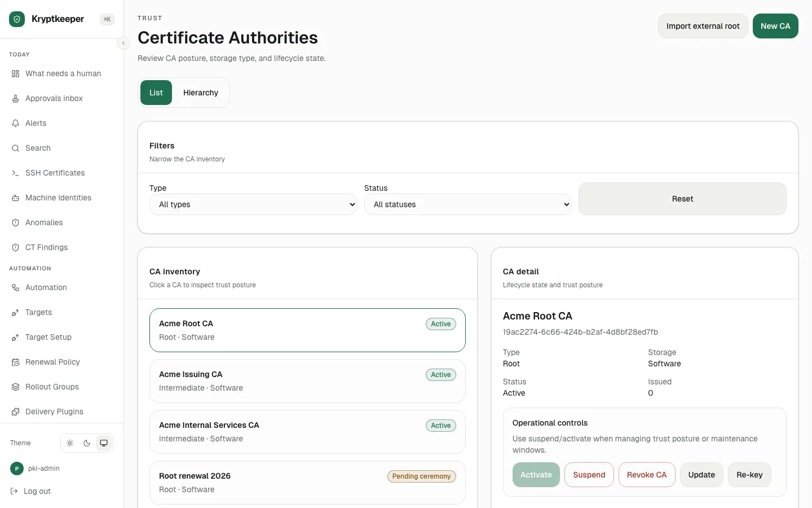Screen dimensions: 812x508
Task: Click the pki-admin user avatar
Action: 17,468
